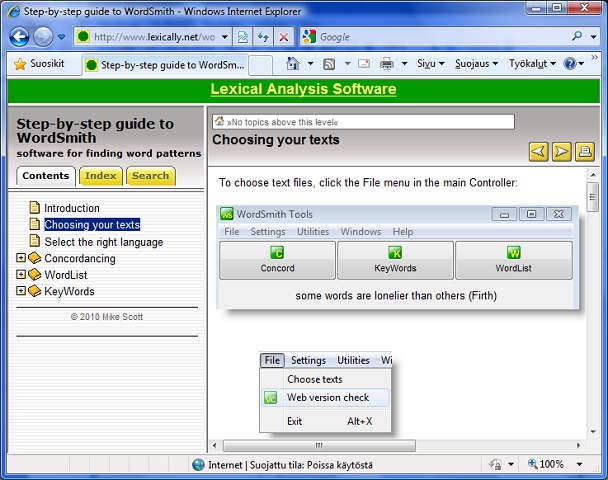Image resolution: width=608 pixels, height=480 pixels.
Task: Click the RSS feeds icon
Action: tap(329, 64)
